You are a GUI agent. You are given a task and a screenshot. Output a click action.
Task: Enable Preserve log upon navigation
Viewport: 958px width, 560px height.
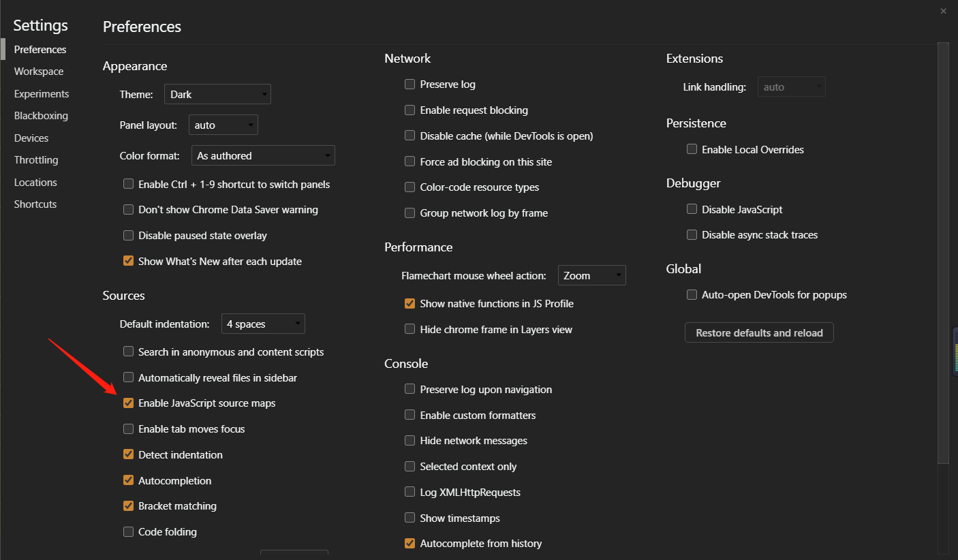410,389
